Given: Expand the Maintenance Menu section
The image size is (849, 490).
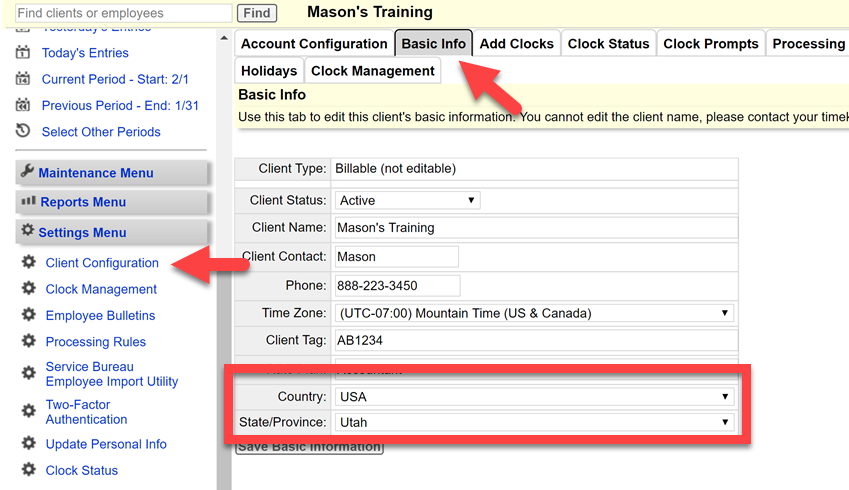Looking at the screenshot, I should [x=96, y=173].
